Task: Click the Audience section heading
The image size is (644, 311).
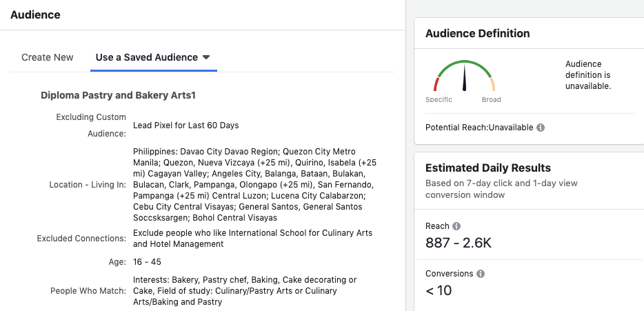Action: [x=35, y=14]
